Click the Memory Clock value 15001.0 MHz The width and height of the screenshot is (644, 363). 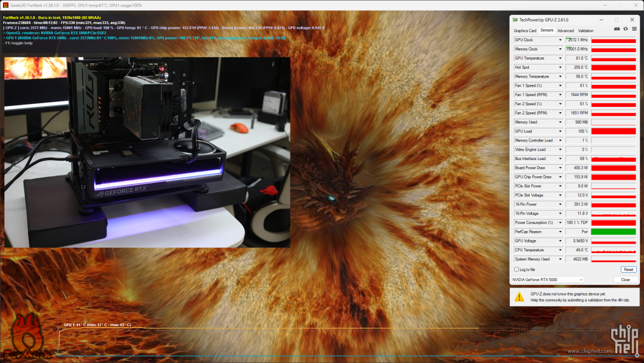tap(577, 49)
